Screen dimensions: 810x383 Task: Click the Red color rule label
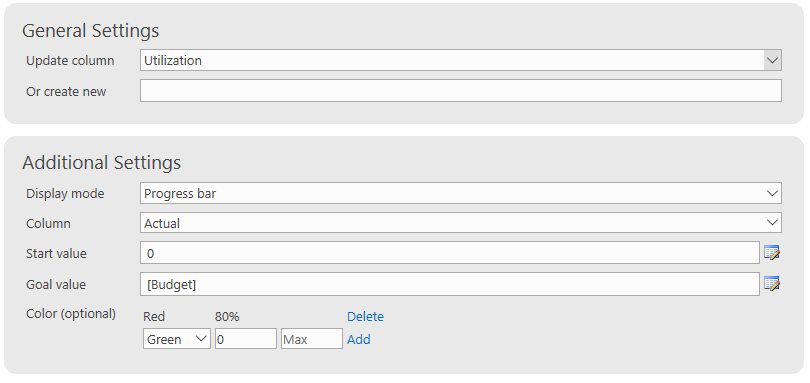point(153,316)
